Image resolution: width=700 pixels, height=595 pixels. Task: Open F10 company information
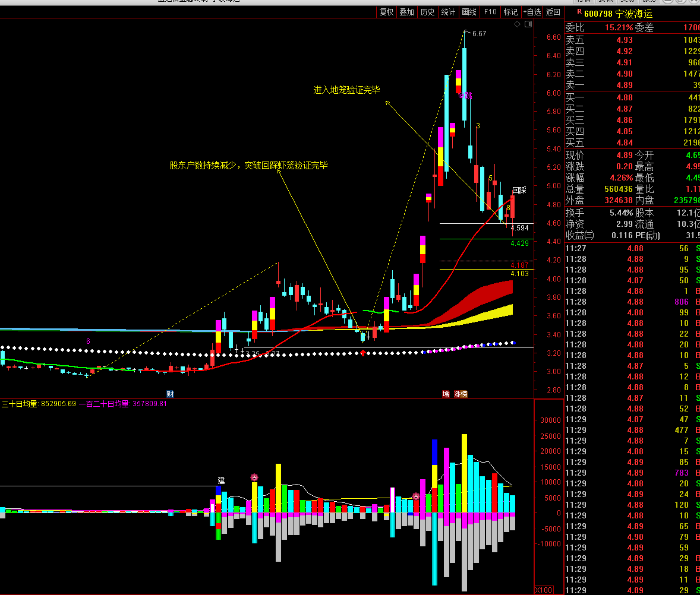coord(490,12)
